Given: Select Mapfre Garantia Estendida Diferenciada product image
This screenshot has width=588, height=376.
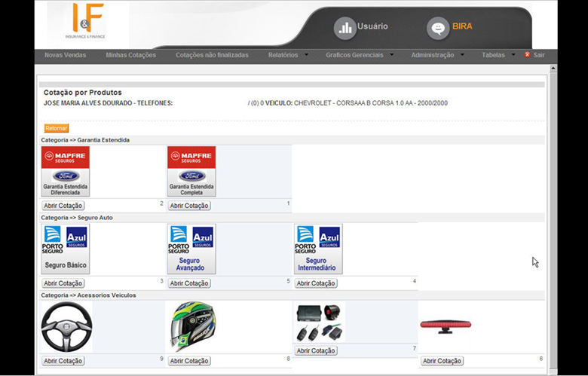Looking at the screenshot, I should 66,171.
